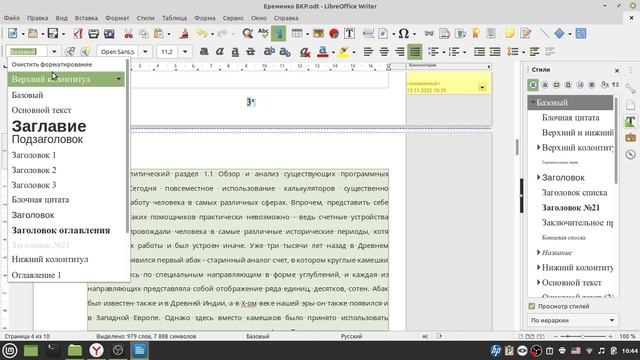
Task: Close the Стили sidebar panel
Action: click(x=617, y=70)
